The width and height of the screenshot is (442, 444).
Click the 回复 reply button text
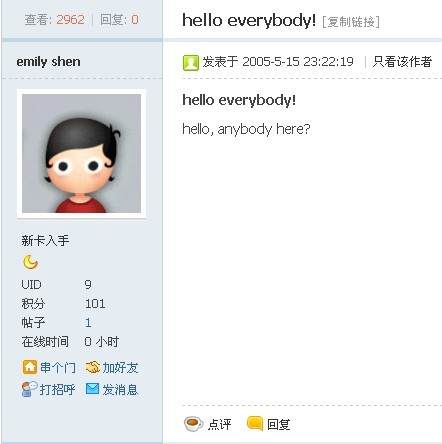pos(279,424)
